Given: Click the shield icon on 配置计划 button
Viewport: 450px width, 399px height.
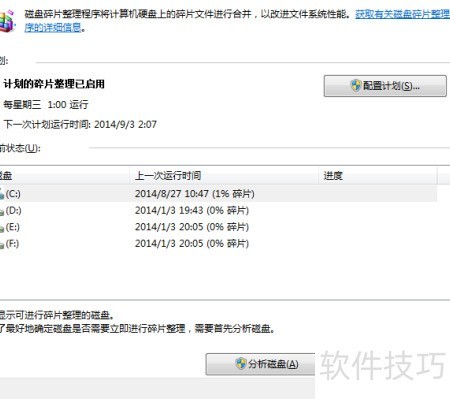Looking at the screenshot, I should (356, 86).
